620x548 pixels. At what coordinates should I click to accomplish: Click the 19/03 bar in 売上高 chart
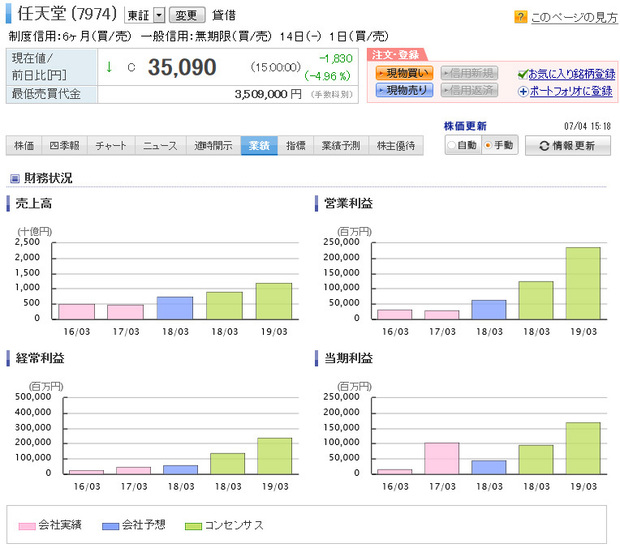pyautogui.click(x=274, y=301)
